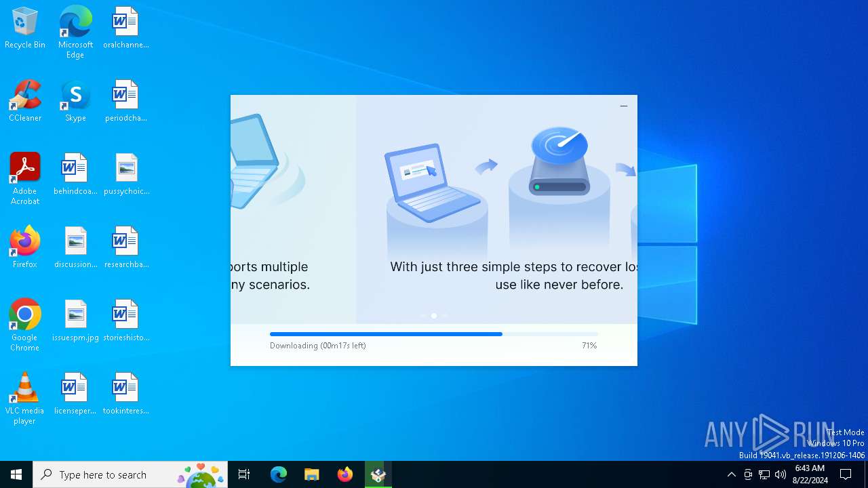Click in the taskbar search box
Image resolution: width=868 pixels, height=488 pixels.
tap(131, 474)
